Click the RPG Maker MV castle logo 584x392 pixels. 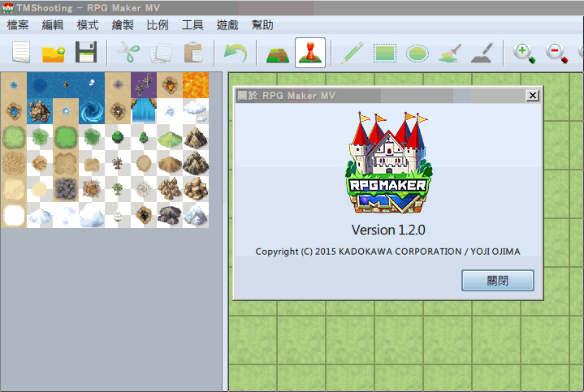tap(388, 162)
